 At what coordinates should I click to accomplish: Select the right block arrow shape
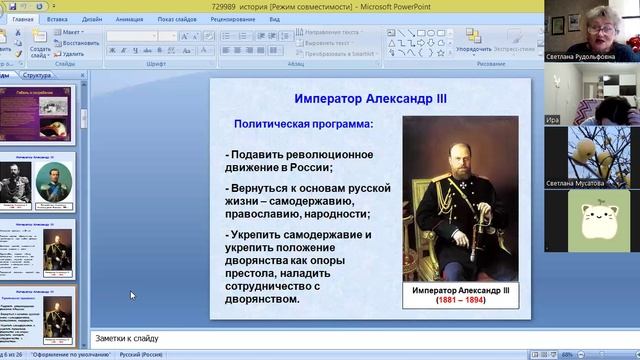421,43
